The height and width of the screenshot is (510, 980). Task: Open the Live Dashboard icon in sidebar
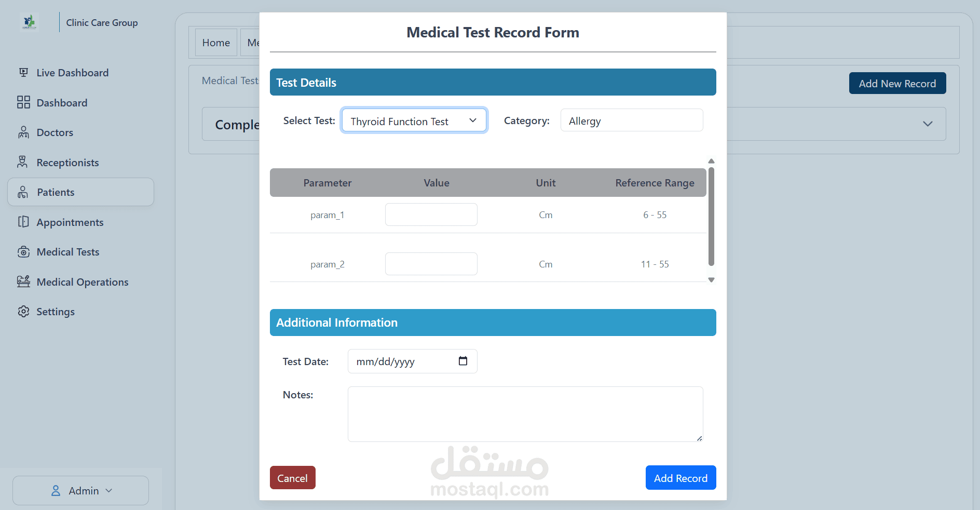23,72
